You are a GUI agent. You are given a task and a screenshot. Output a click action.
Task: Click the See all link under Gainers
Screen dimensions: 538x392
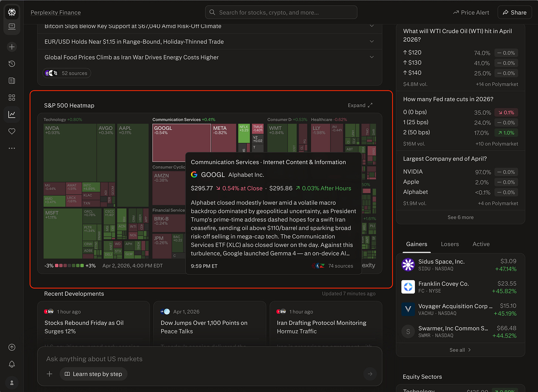[x=460, y=350]
